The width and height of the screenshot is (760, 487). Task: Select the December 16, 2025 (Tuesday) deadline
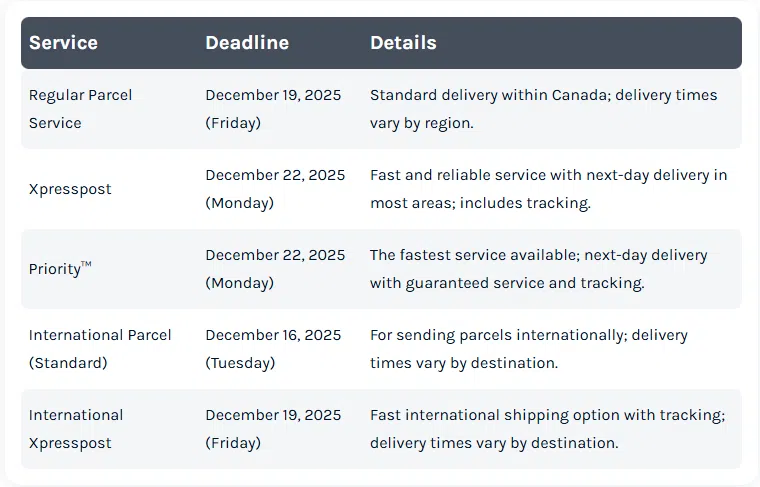pyautogui.click(x=273, y=349)
